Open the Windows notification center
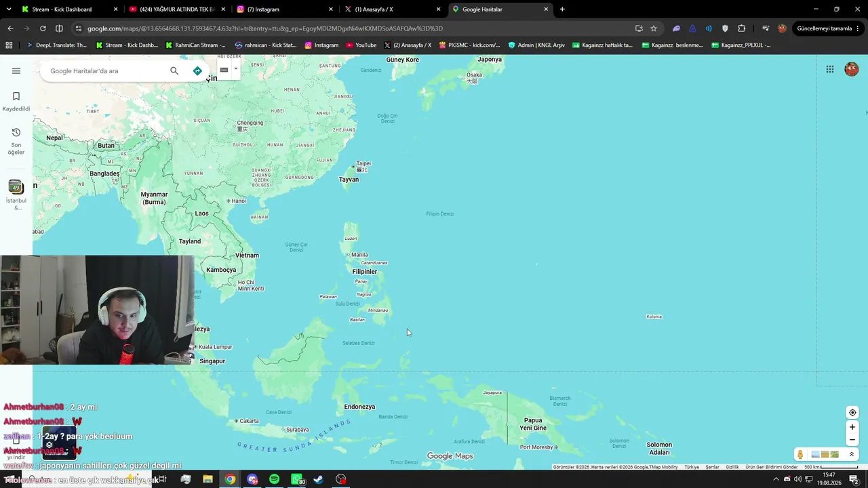This screenshot has height=488, width=868. pos(854,479)
